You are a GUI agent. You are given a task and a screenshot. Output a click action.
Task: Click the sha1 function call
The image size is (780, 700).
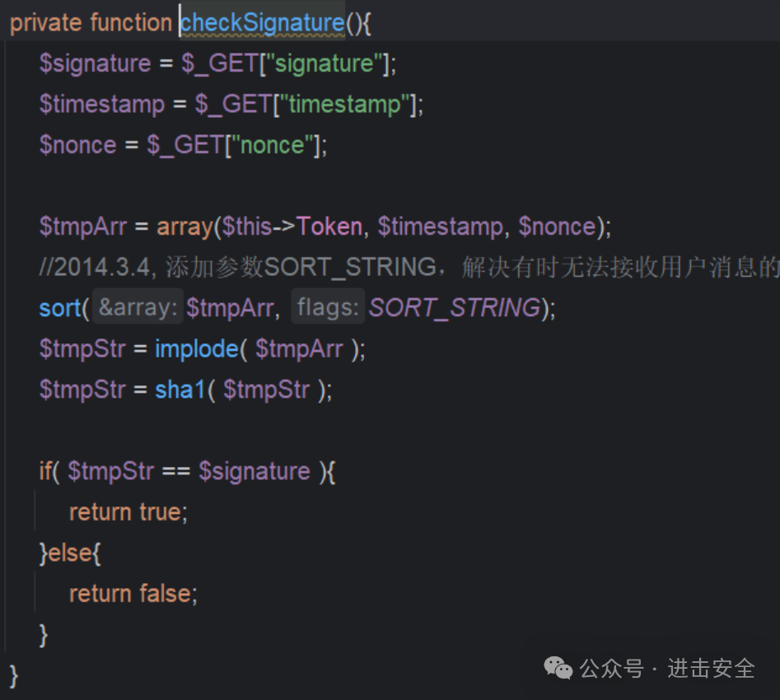180,390
